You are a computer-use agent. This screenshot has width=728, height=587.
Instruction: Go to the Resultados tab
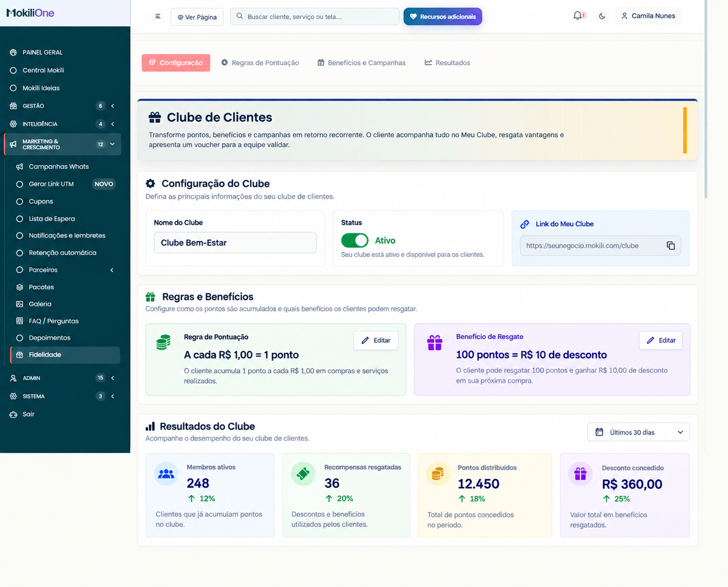447,63
